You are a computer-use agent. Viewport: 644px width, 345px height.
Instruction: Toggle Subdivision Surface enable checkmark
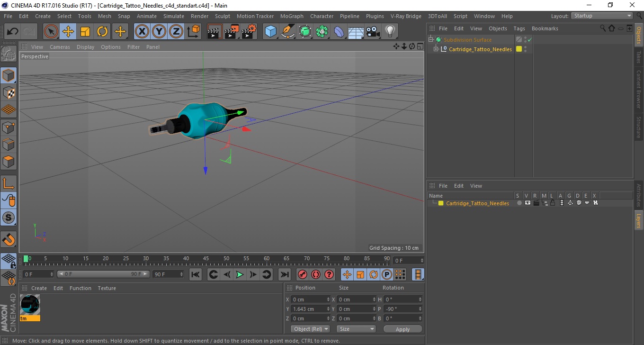click(529, 40)
